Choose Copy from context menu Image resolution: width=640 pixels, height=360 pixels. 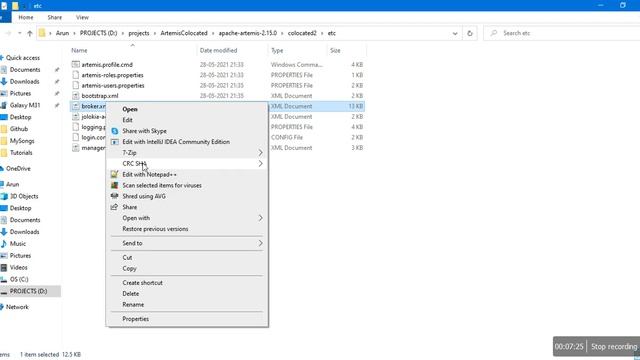[129, 269]
